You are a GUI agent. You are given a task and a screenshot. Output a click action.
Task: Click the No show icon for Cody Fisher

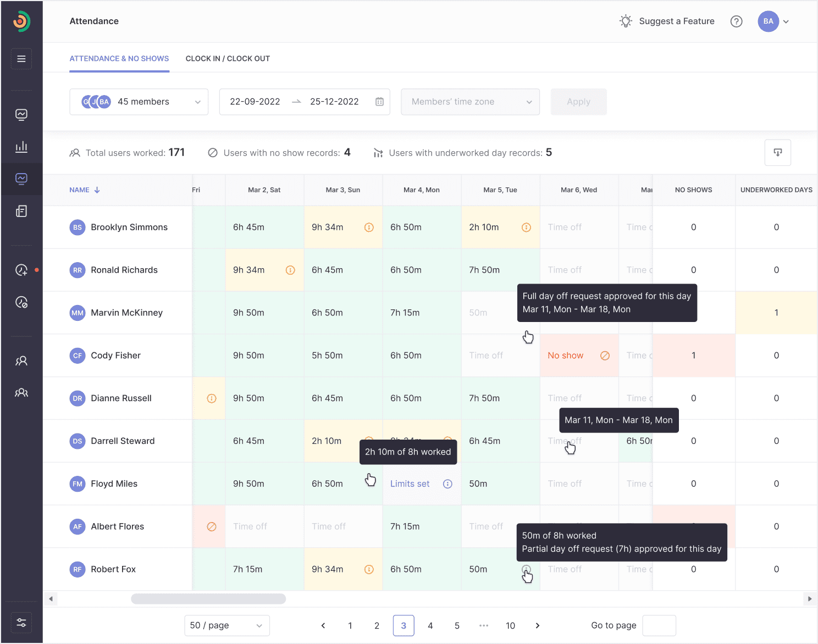click(605, 356)
